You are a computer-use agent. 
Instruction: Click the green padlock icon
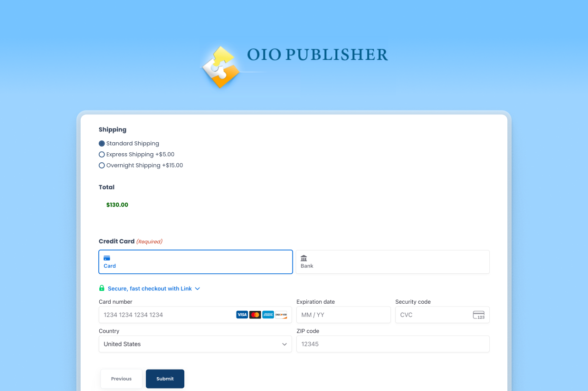click(102, 289)
